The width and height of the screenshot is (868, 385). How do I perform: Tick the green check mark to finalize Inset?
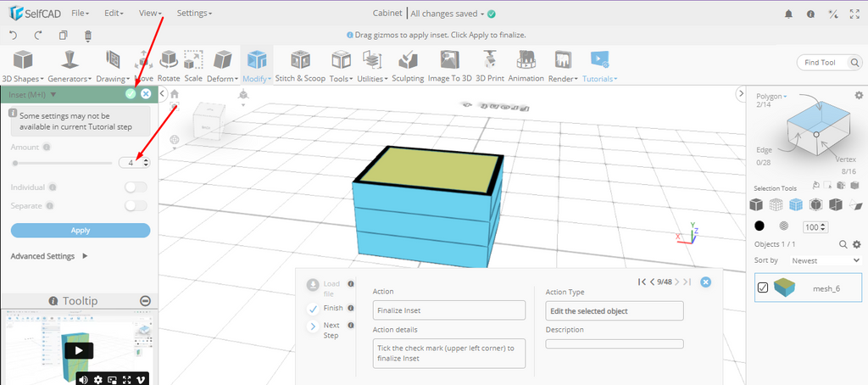pyautogui.click(x=131, y=94)
